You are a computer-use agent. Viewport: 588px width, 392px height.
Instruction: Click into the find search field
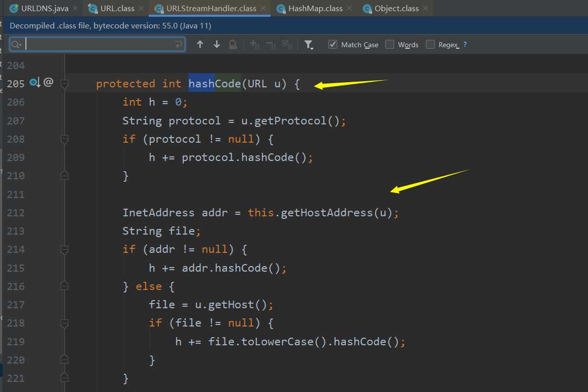tap(98, 45)
